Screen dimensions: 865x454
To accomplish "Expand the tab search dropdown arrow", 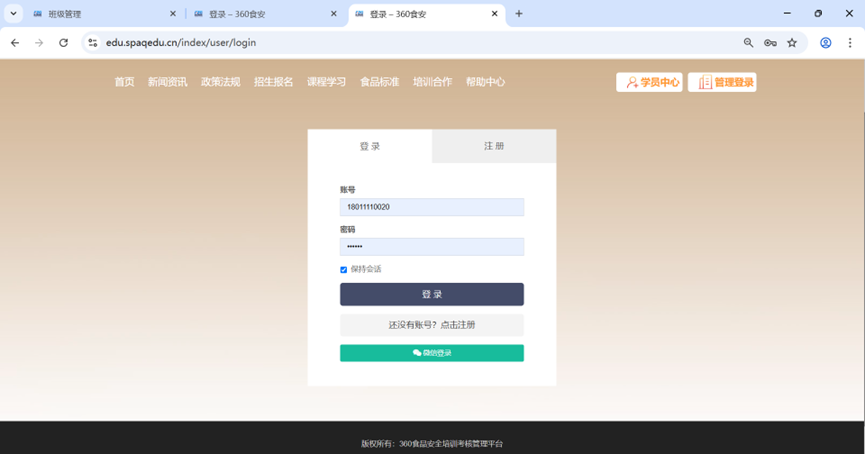I will click(14, 14).
